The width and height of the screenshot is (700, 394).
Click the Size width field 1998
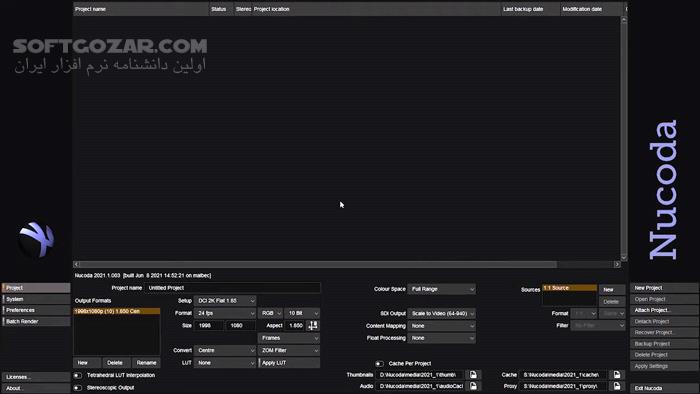209,326
